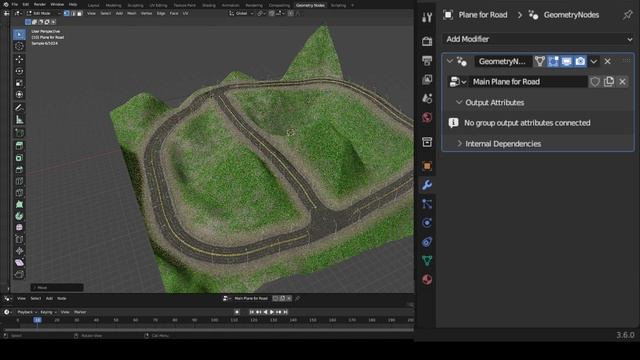Open the View Layer properties tab
Screen dimensions: 640x360
(427, 79)
